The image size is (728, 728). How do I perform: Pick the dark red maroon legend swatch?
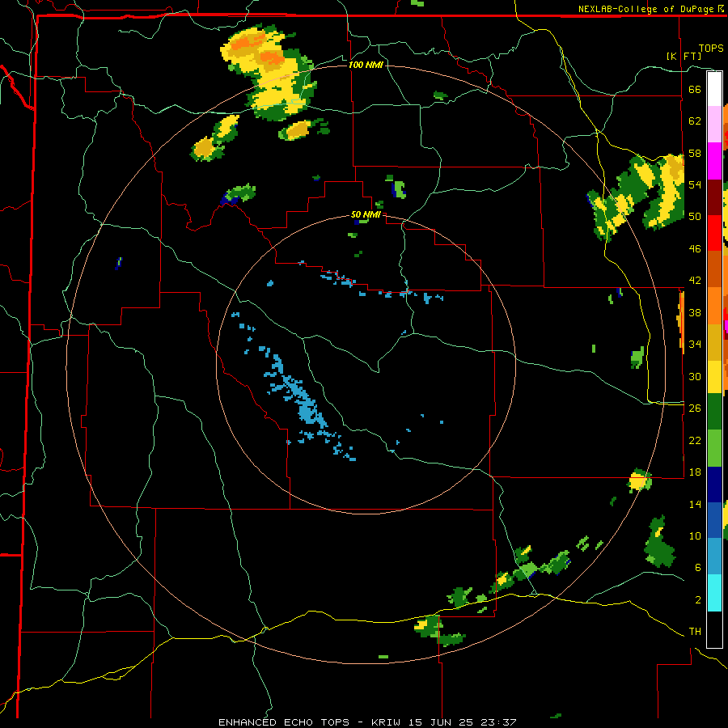pos(714,197)
